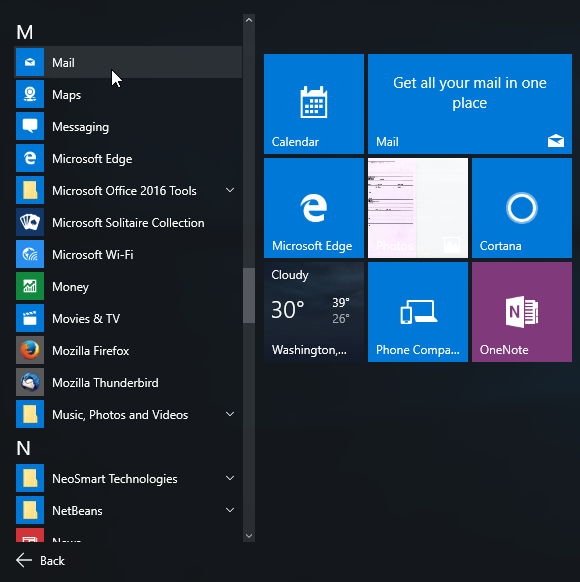
Task: Click the Microsoft Wi-Fi label
Action: 93,255
